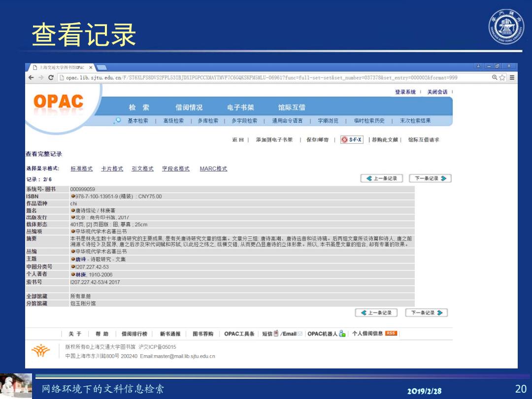Close the OPAC browser tab
Screen dimensions: 532x399
click(x=91, y=67)
